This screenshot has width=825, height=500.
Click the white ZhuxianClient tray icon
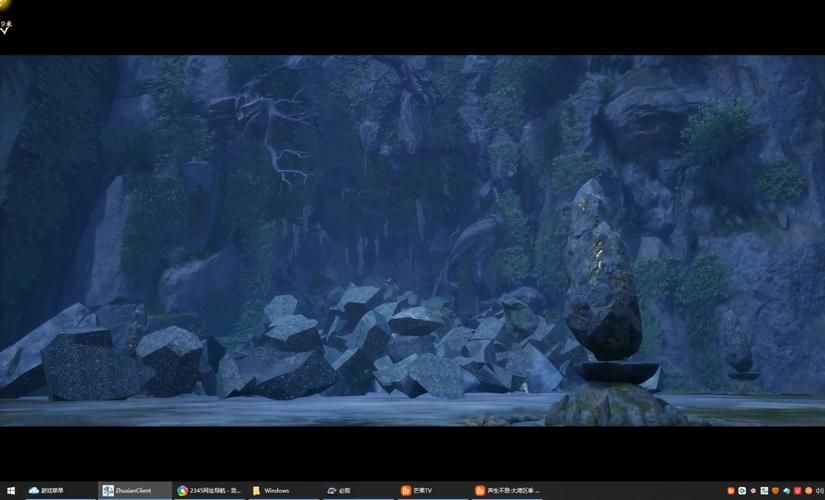pyautogui.click(x=764, y=491)
